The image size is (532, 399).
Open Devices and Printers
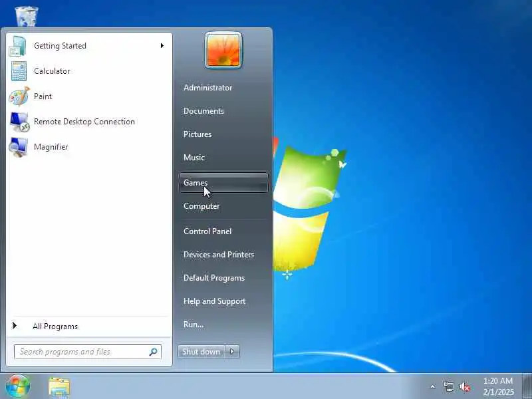click(219, 255)
